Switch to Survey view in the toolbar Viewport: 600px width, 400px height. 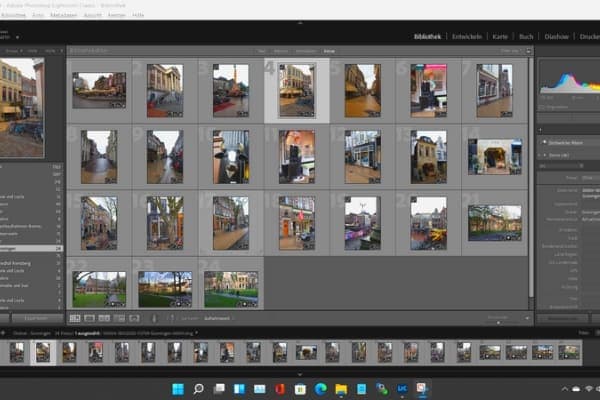[119, 318]
